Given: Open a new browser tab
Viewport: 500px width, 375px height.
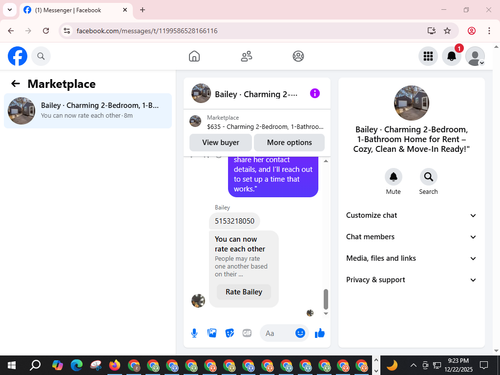Looking at the screenshot, I should coord(142,10).
